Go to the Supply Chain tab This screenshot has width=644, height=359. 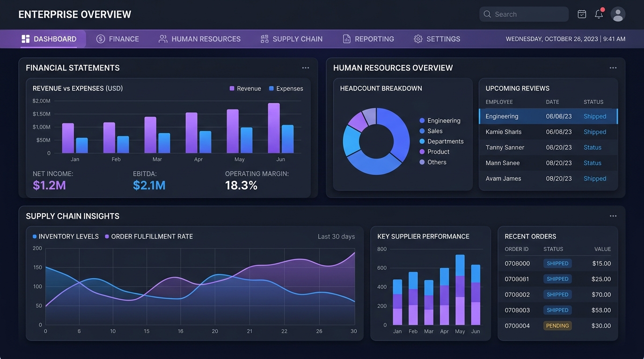click(x=292, y=39)
